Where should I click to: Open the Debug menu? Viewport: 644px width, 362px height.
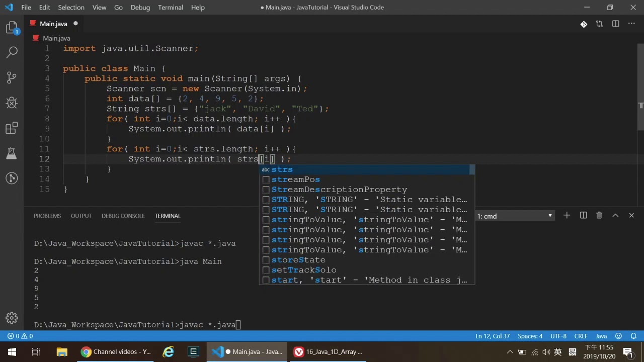pyautogui.click(x=140, y=7)
